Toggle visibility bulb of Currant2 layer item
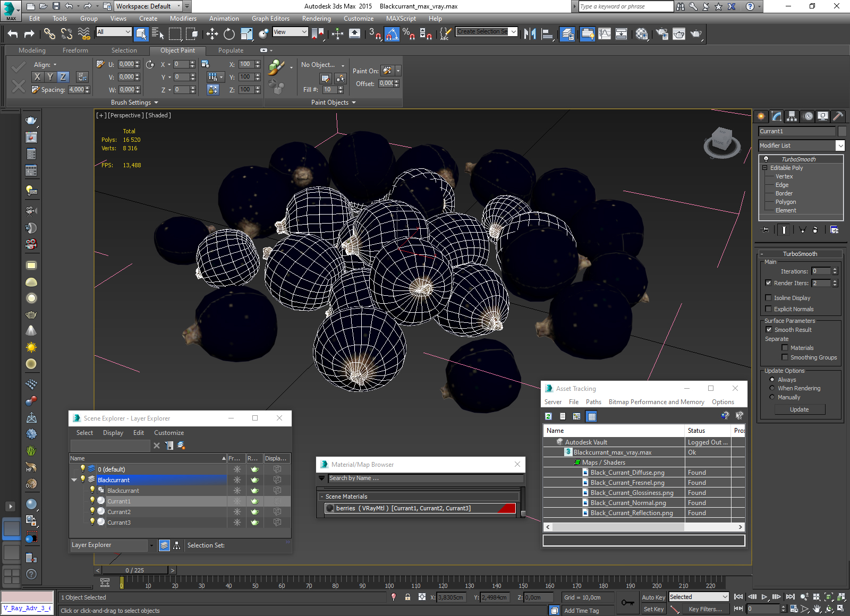Image resolution: width=850 pixels, height=616 pixels. pos(92,511)
